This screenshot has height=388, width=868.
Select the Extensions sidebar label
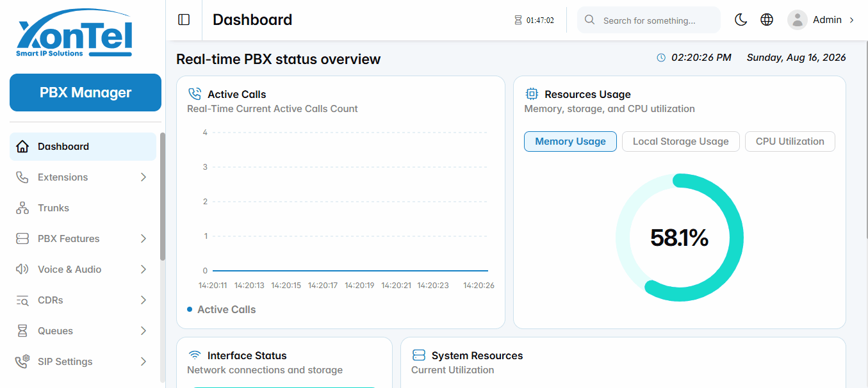point(63,177)
